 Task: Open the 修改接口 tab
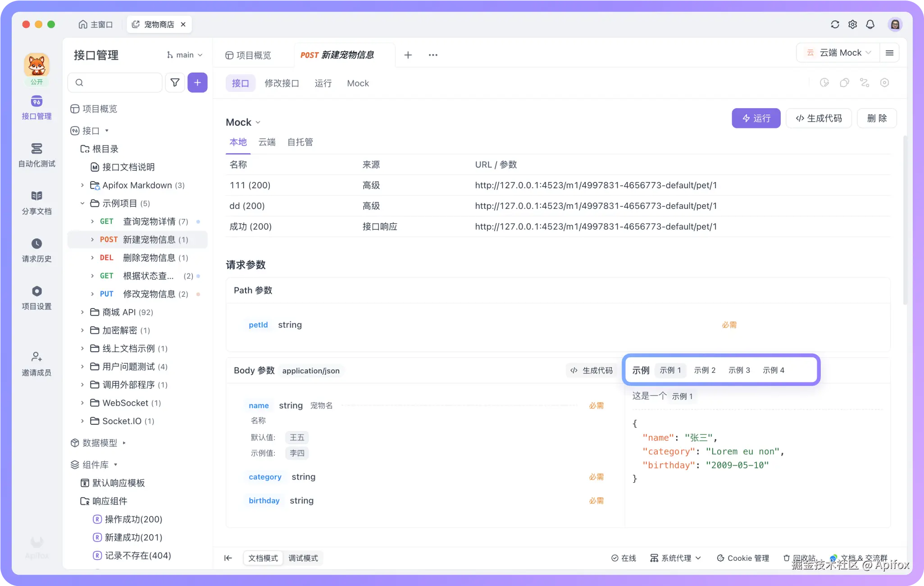point(282,83)
